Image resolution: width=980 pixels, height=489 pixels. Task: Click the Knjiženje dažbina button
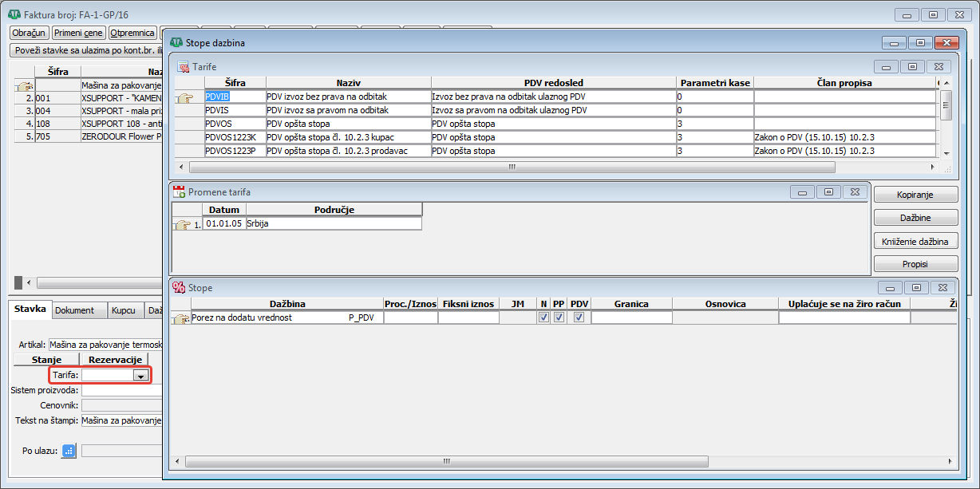pos(915,241)
